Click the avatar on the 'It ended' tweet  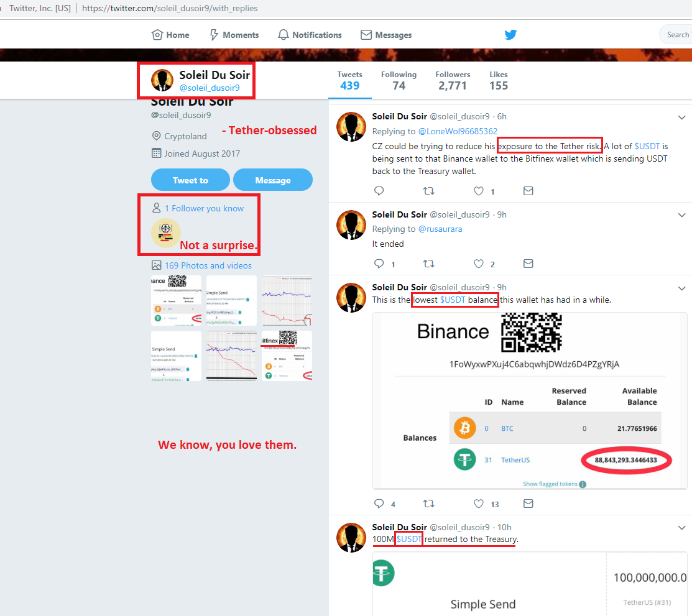351,225
